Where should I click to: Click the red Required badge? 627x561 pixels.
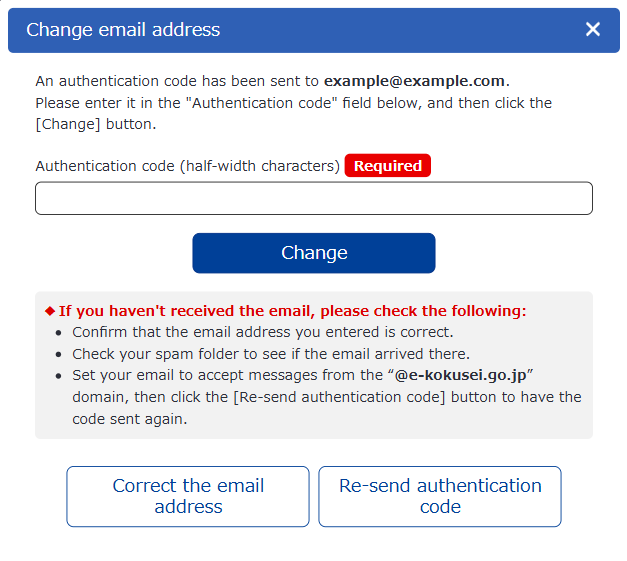387,166
